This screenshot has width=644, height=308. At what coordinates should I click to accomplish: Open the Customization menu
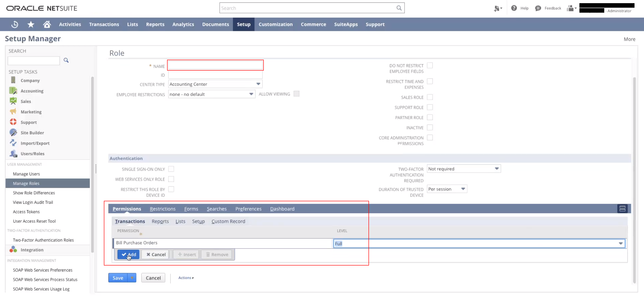(275, 24)
